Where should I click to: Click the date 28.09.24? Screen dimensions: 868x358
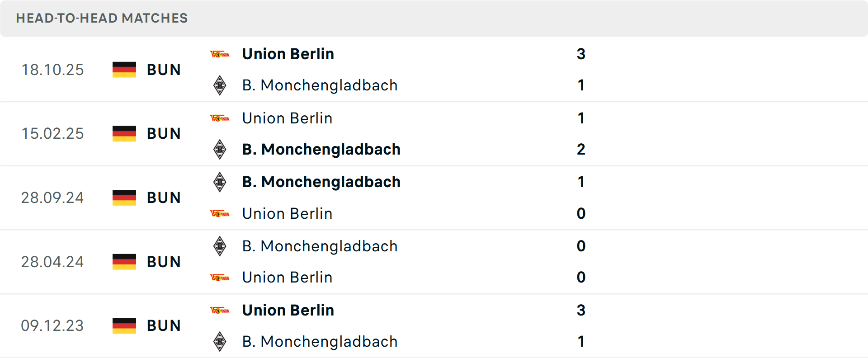tap(52, 198)
